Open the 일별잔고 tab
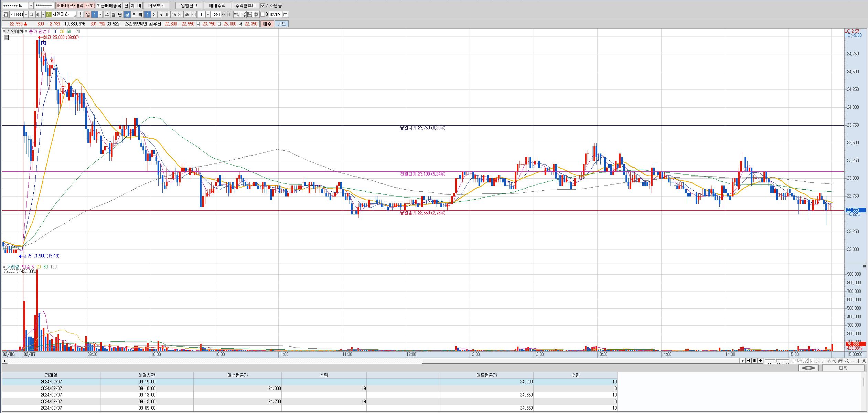Screen dimensions: 868x413 (189, 6)
